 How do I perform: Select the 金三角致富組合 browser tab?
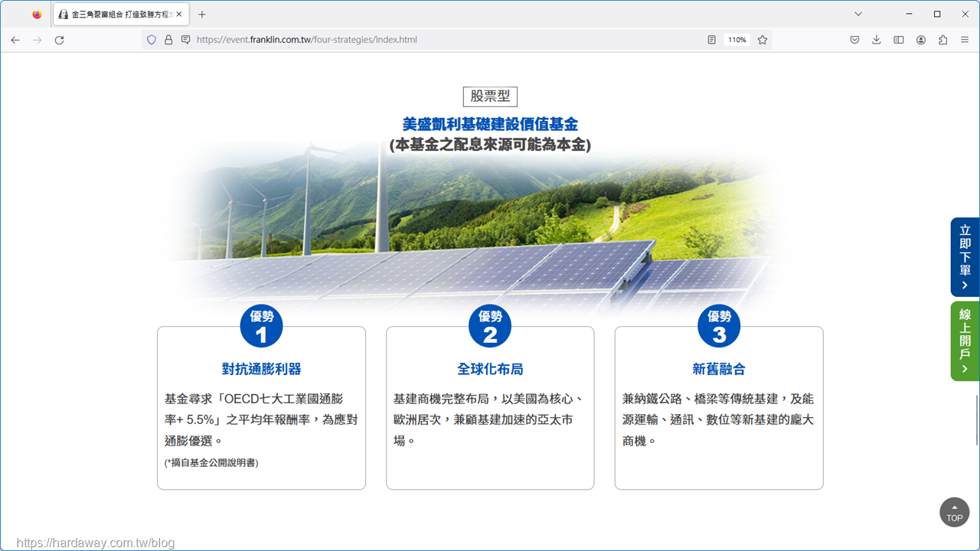click(121, 14)
